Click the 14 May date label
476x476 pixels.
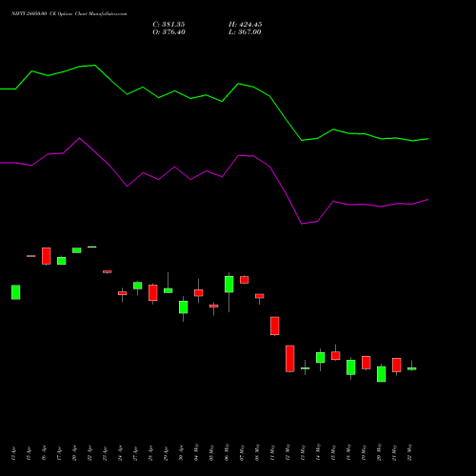318,452
